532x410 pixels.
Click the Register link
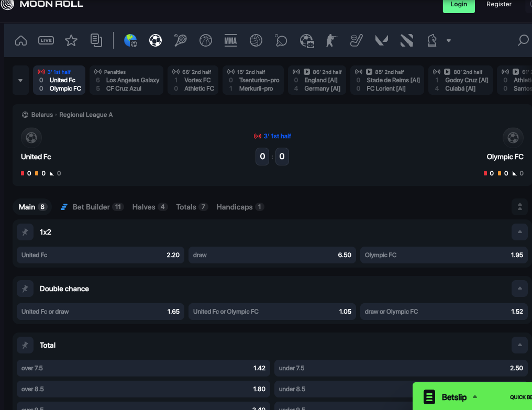tap(498, 4)
